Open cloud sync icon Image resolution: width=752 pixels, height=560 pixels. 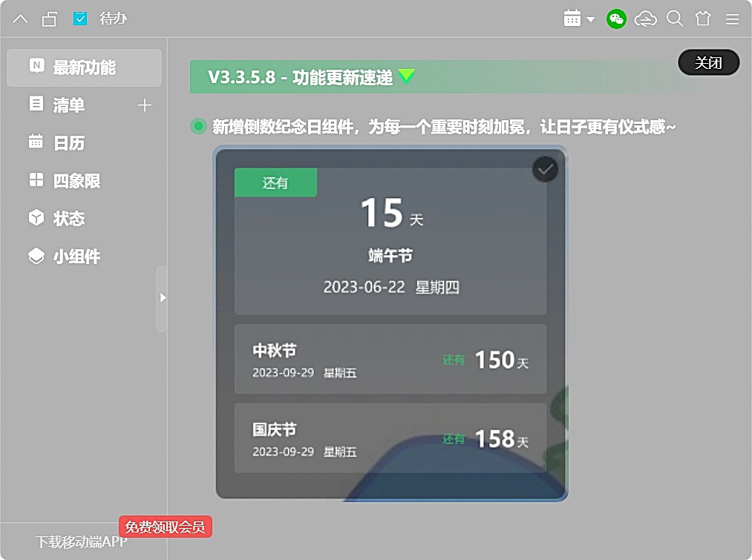coord(645,19)
